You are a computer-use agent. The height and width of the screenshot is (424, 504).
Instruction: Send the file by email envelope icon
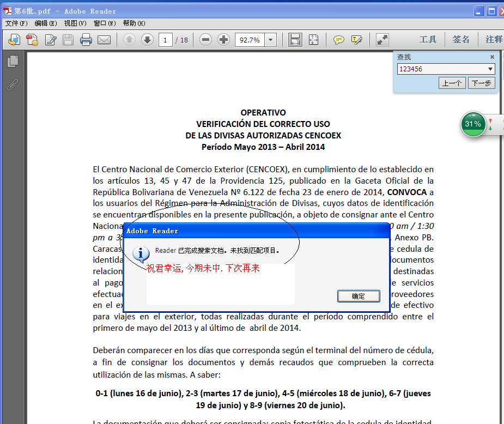coord(104,40)
